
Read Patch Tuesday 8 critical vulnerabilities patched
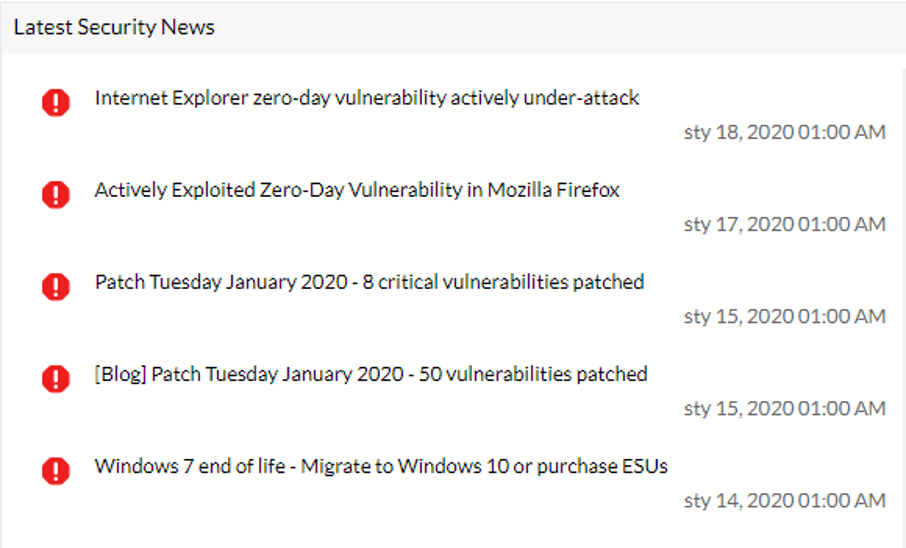pos(368,282)
